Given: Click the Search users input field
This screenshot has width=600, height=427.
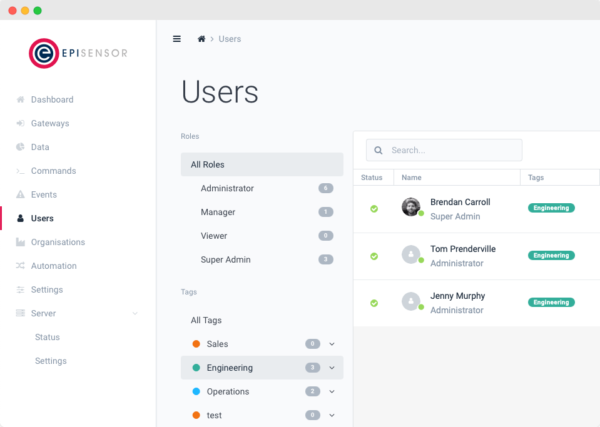Looking at the screenshot, I should [450, 151].
